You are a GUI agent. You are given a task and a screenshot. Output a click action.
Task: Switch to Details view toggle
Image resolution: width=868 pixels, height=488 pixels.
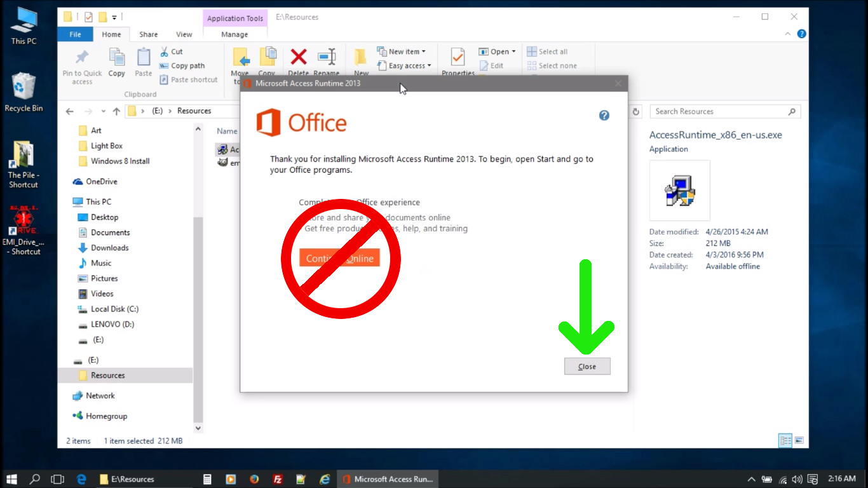tap(785, 440)
